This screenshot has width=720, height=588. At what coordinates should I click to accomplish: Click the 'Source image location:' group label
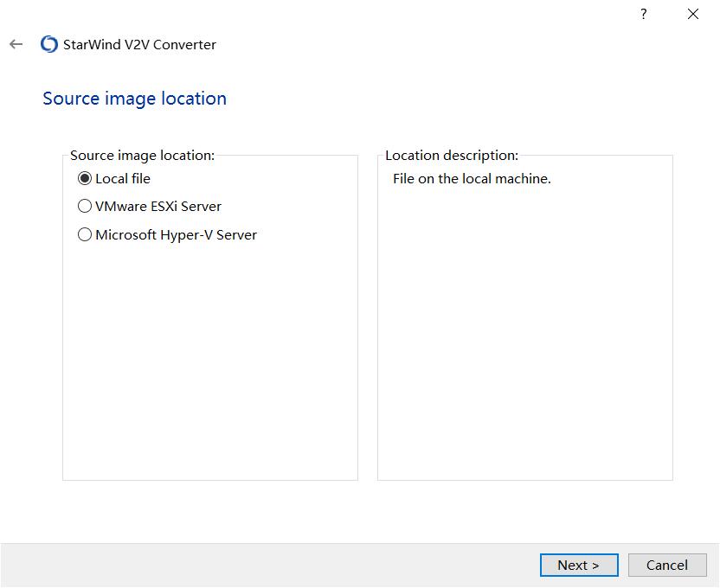click(142, 156)
